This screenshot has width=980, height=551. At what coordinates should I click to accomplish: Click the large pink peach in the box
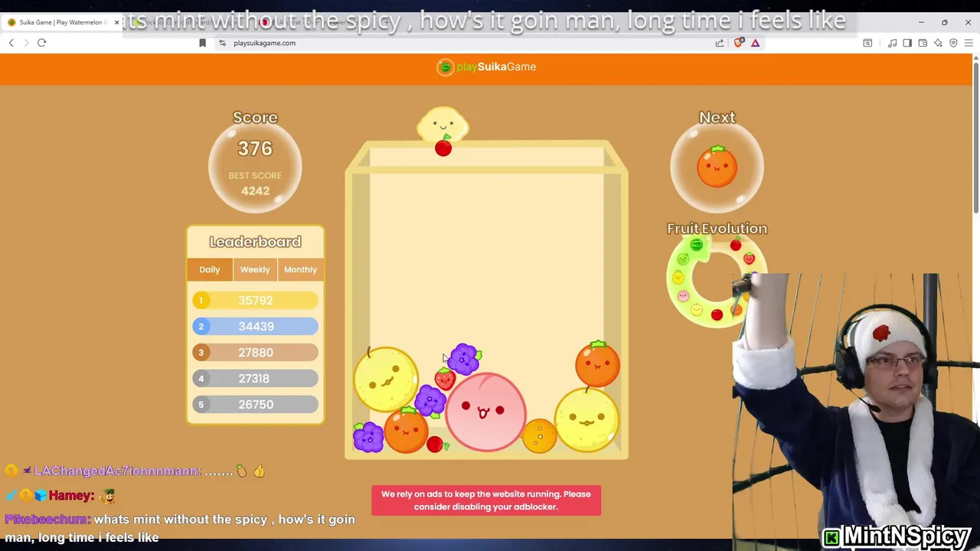[485, 412]
